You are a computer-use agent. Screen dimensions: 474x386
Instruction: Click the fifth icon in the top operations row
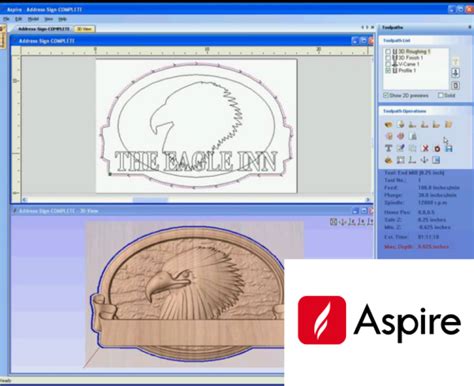coord(436,125)
